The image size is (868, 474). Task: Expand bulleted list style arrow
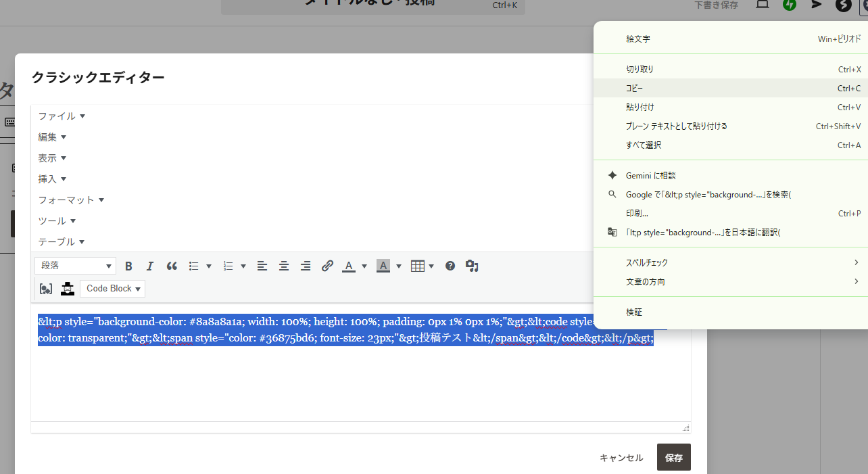click(x=209, y=266)
